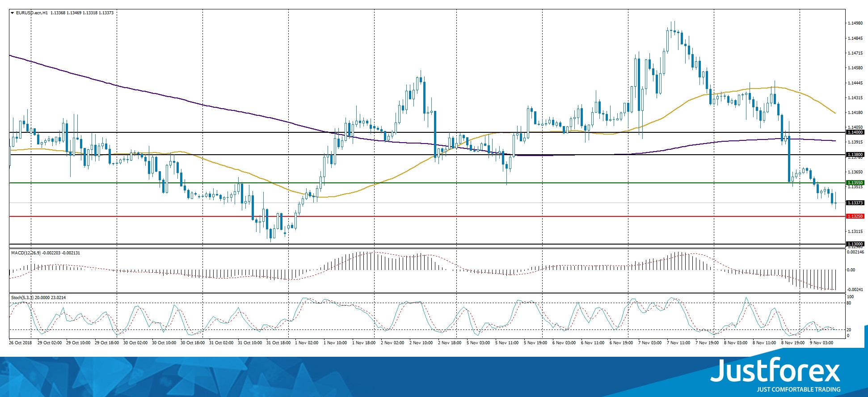
Task: Click the current price tag 1.13373
Action: pyautogui.click(x=855, y=203)
